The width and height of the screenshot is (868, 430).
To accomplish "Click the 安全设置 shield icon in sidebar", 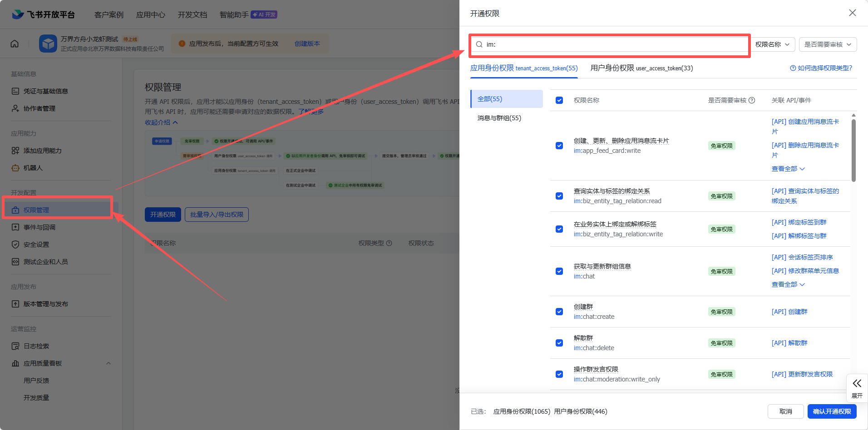I will tap(15, 244).
